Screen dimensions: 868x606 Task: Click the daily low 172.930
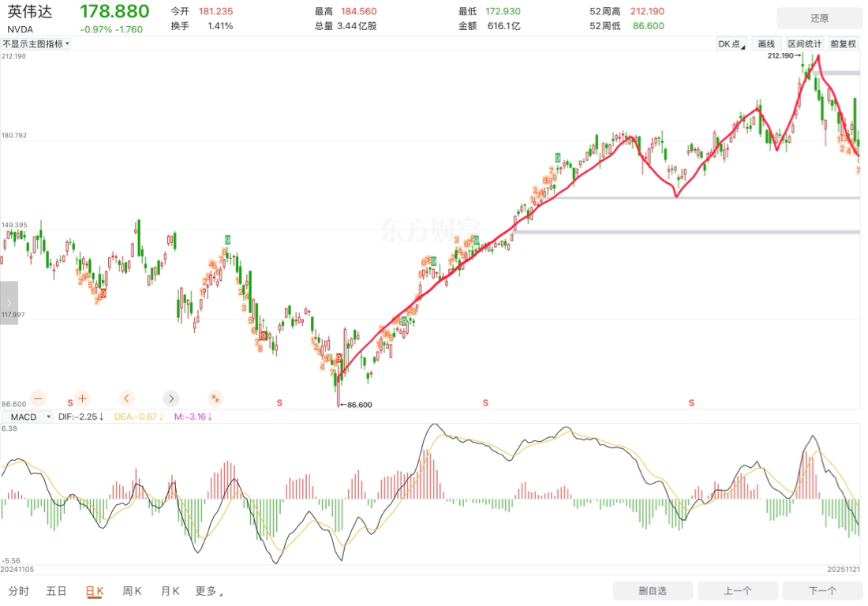pyautogui.click(x=503, y=11)
